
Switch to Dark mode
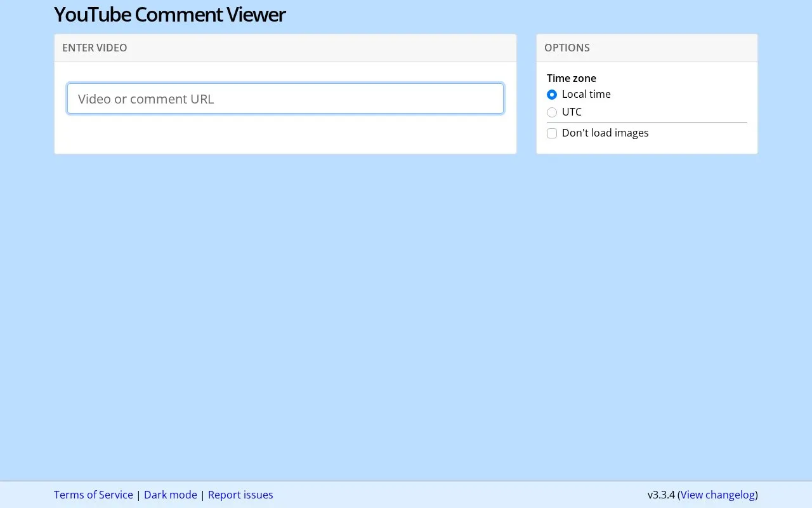pyautogui.click(x=171, y=495)
